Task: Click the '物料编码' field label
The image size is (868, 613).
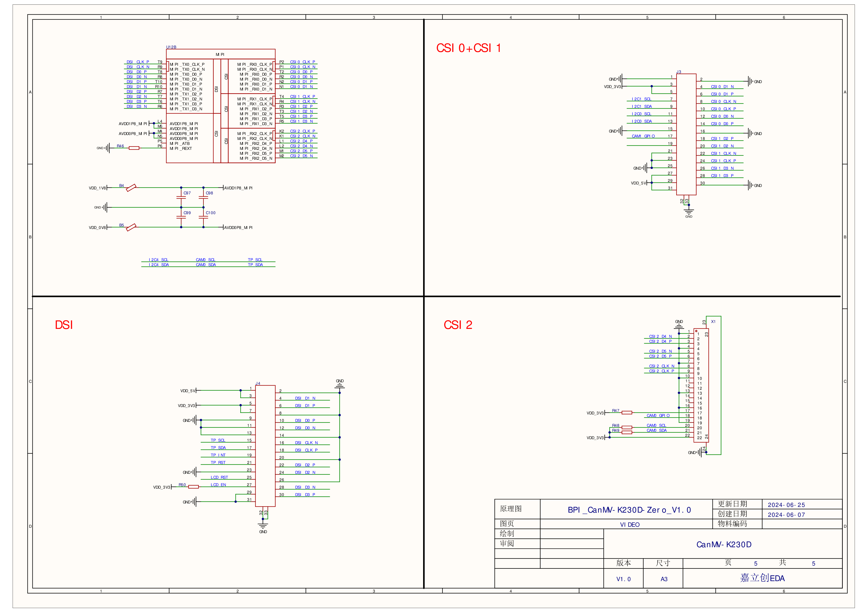Action: click(732, 523)
